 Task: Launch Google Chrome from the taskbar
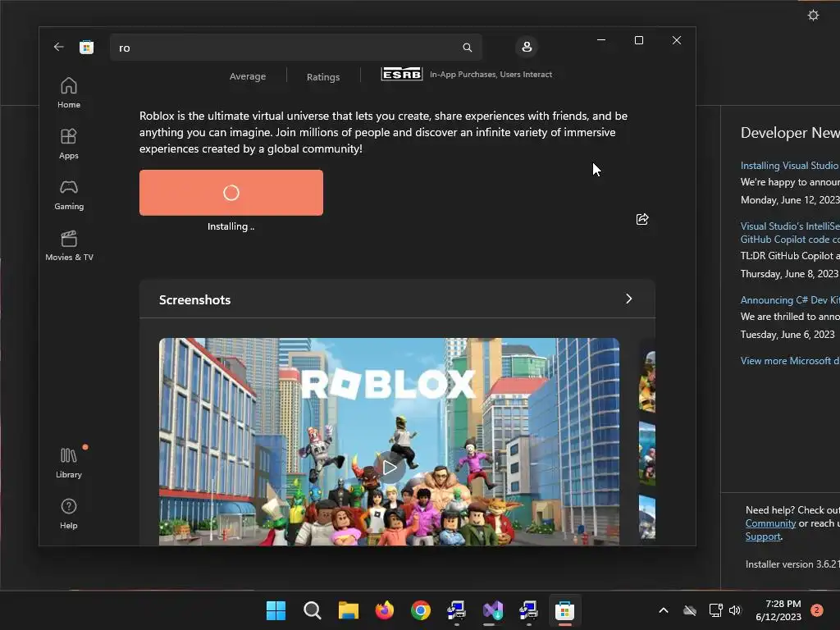click(421, 610)
